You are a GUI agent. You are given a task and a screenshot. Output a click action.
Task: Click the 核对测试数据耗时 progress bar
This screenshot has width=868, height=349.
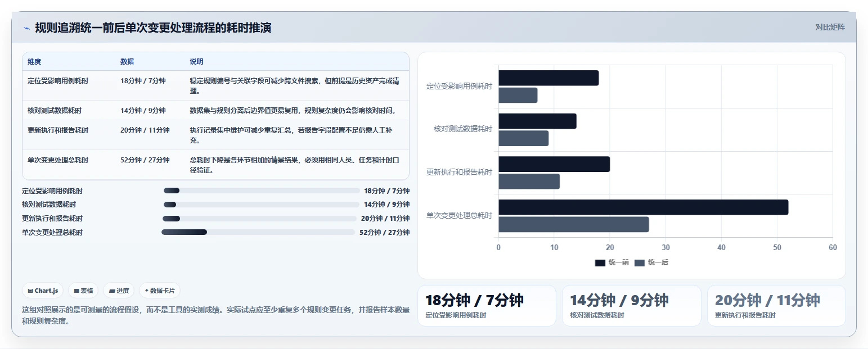pos(262,205)
